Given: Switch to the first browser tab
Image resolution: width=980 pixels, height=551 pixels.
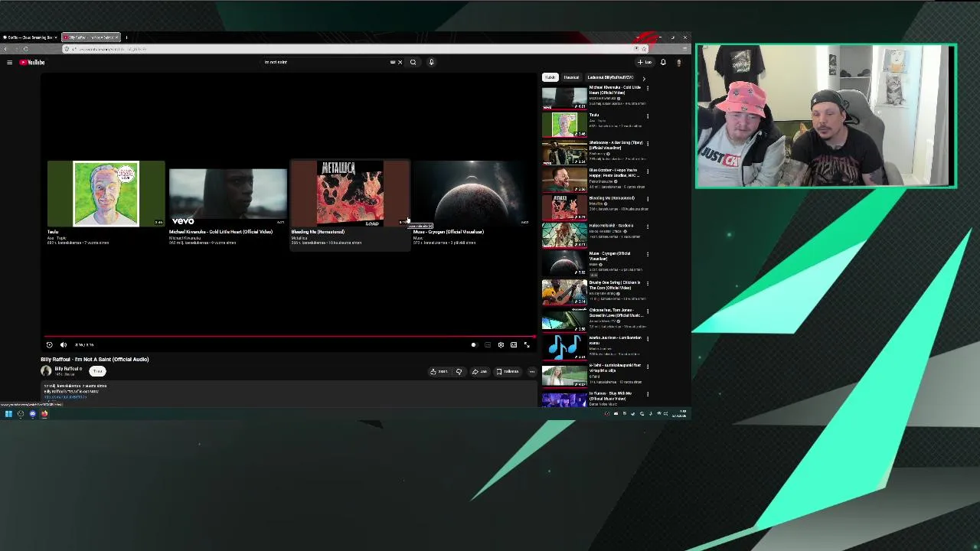Looking at the screenshot, I should click(x=29, y=37).
